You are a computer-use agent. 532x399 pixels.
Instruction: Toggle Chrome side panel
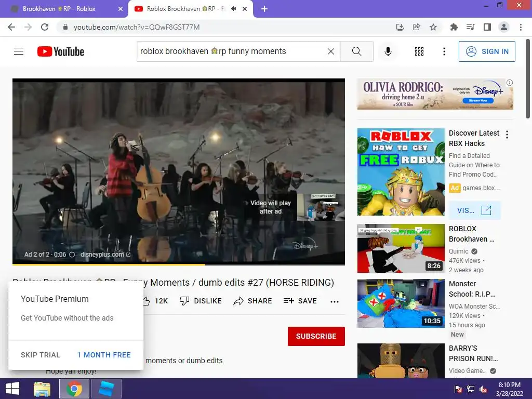click(487, 27)
